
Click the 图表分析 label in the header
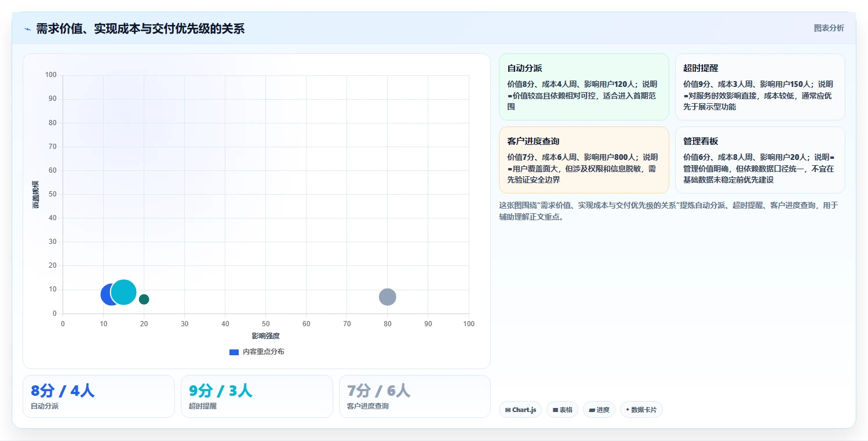coord(829,28)
